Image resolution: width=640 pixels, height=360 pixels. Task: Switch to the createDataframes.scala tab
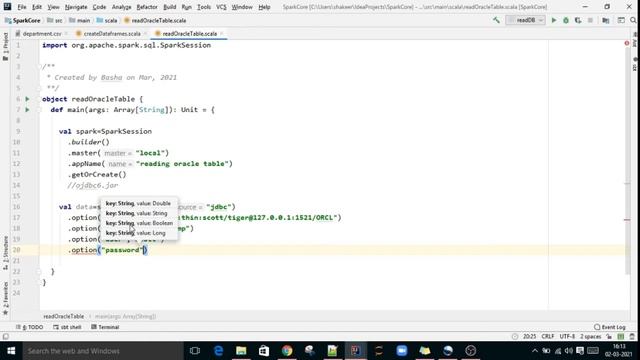111,33
